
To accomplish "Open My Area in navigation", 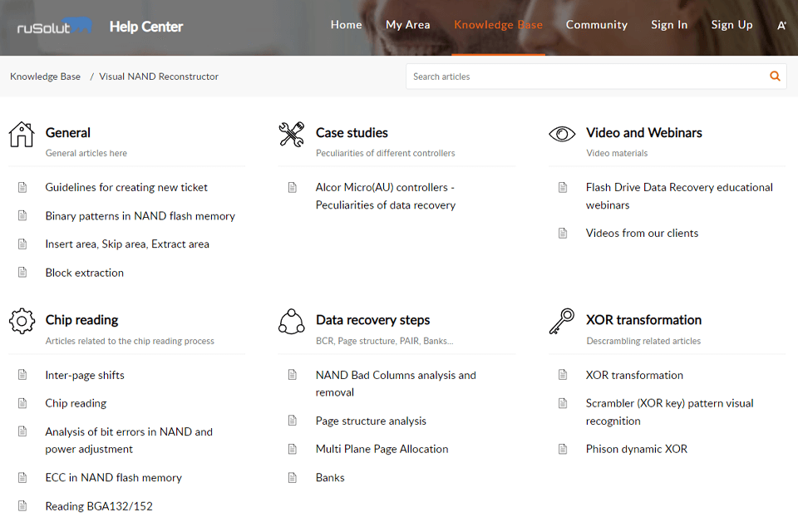I will pos(407,25).
